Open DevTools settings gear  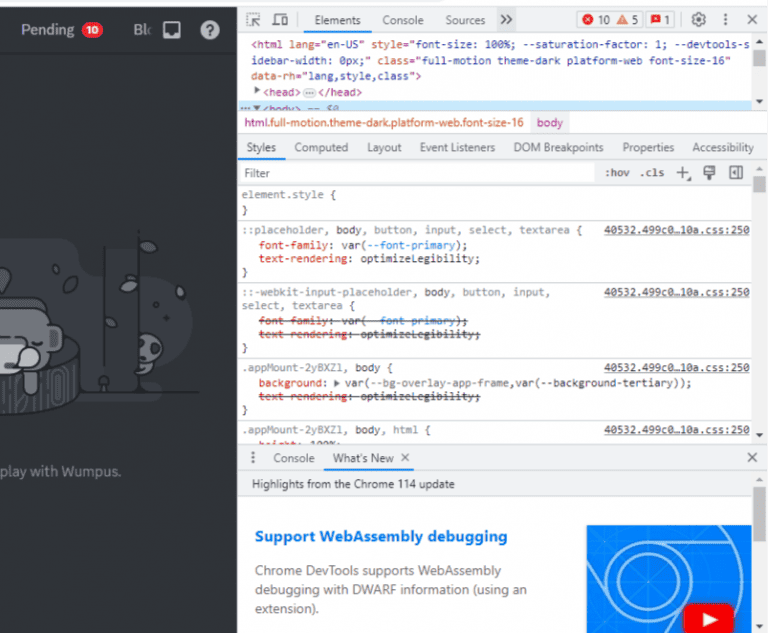(698, 20)
